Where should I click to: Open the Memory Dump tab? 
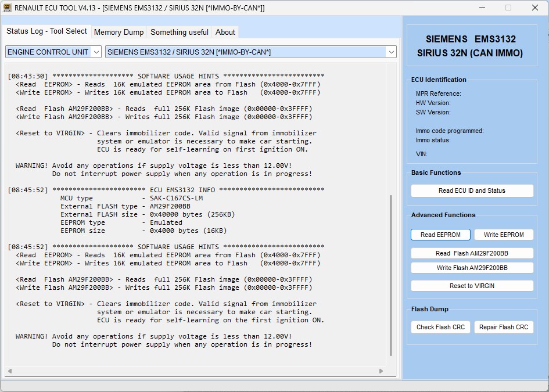coord(119,32)
